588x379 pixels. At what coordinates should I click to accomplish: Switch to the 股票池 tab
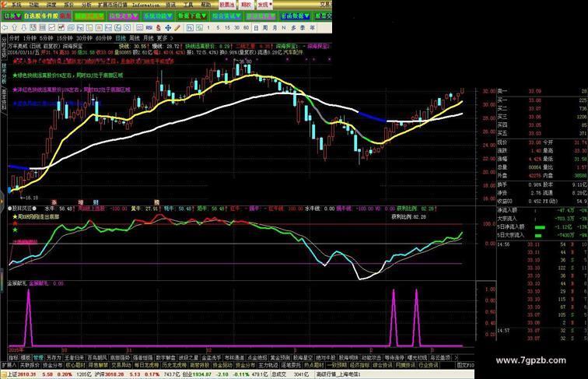227,5
